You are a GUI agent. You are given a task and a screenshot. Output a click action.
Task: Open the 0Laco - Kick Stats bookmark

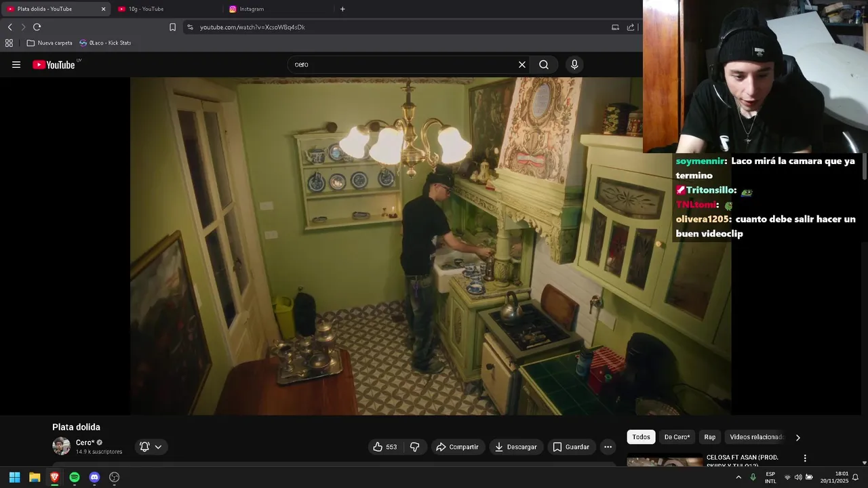[105, 43]
